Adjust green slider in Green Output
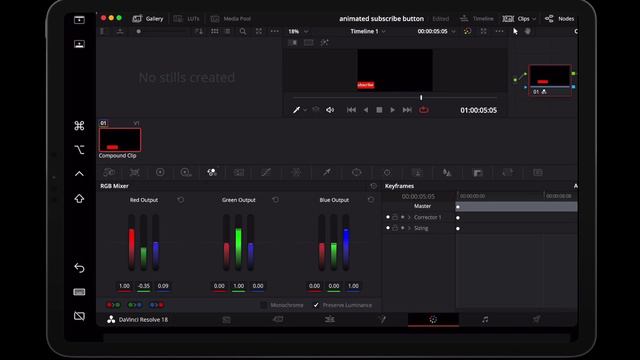The image size is (640, 360). coord(238,242)
